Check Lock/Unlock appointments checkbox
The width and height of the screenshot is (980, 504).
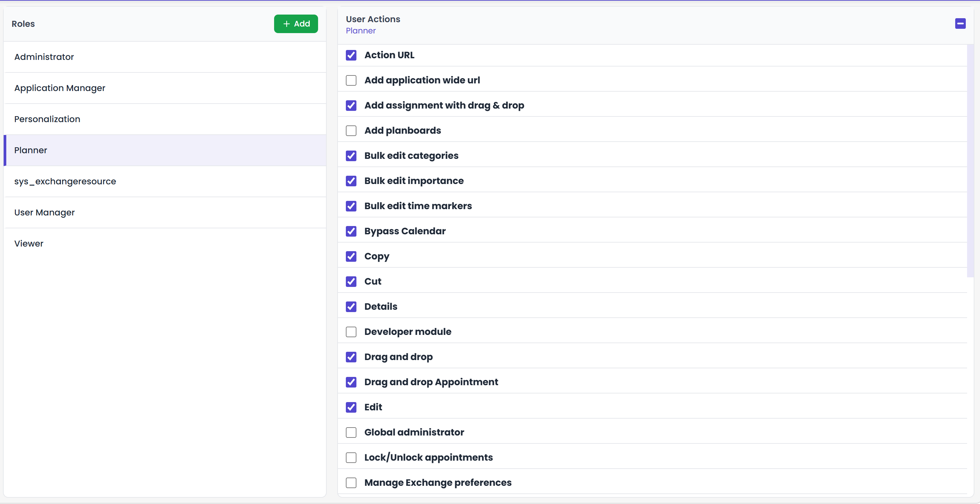[351, 457]
